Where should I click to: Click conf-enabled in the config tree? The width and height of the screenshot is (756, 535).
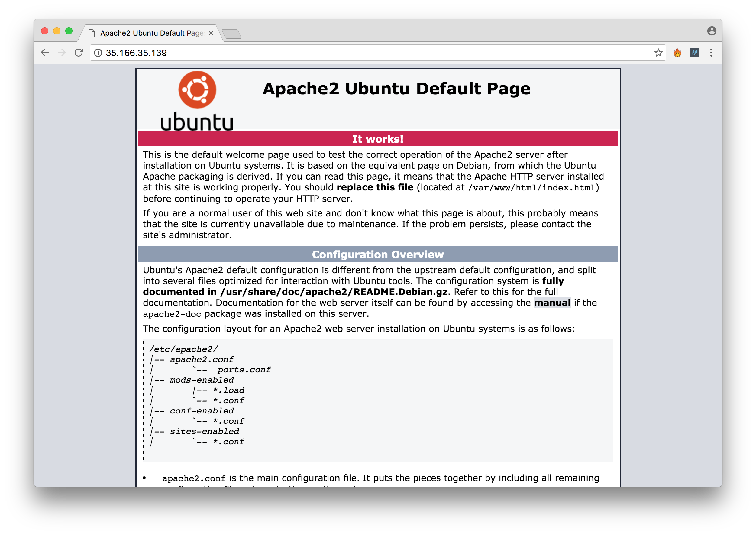tap(202, 411)
